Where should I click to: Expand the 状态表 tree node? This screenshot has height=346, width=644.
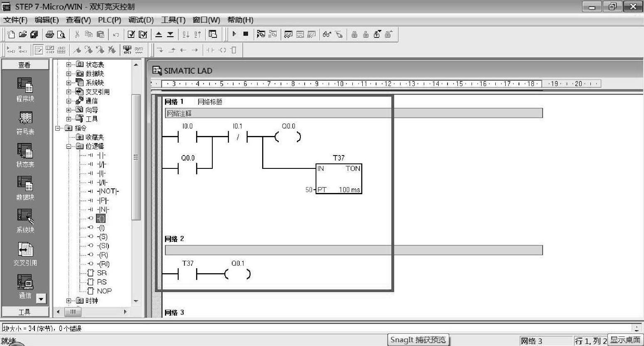[x=69, y=64]
